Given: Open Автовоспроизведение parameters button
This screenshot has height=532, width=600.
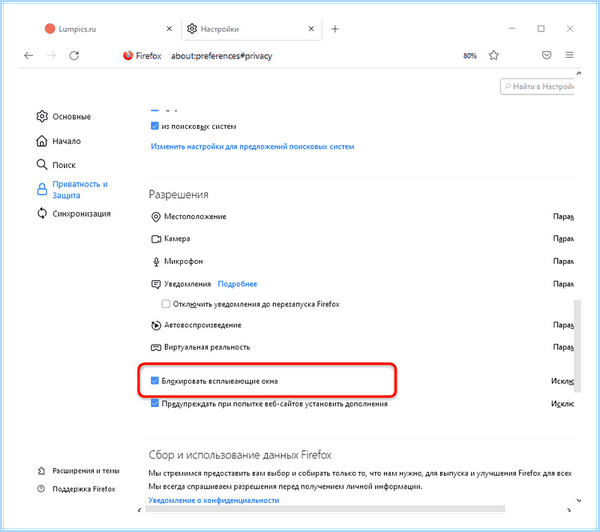Looking at the screenshot, I should pyautogui.click(x=563, y=325).
